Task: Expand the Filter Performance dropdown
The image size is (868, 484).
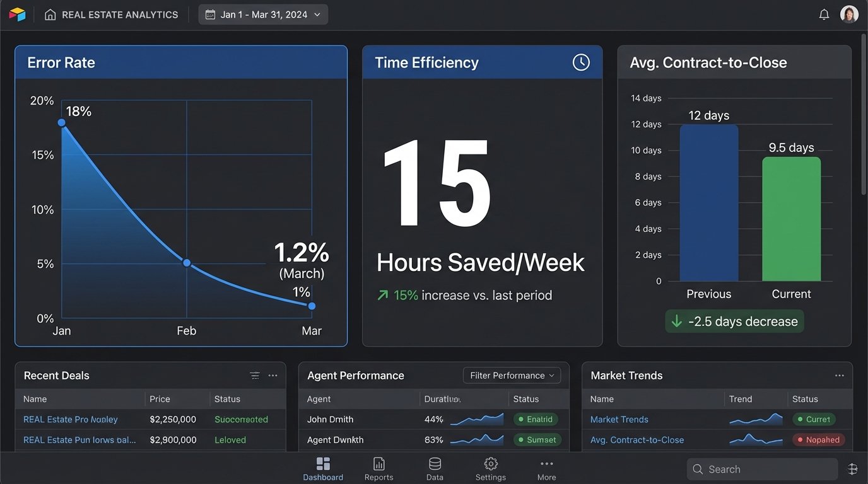Action: (x=511, y=375)
